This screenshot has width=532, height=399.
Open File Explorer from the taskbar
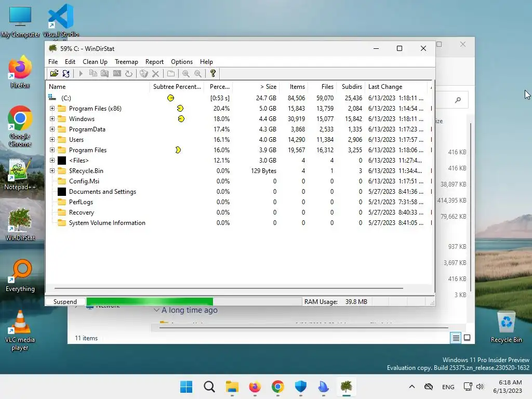232,387
